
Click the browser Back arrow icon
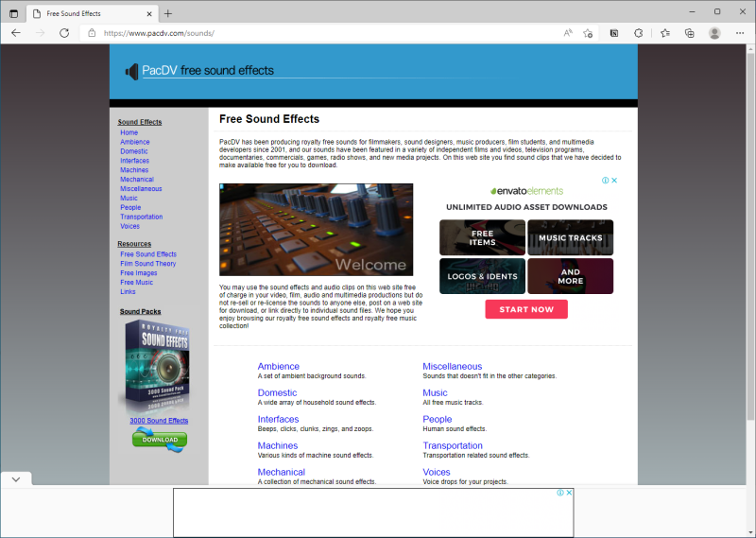(x=16, y=33)
